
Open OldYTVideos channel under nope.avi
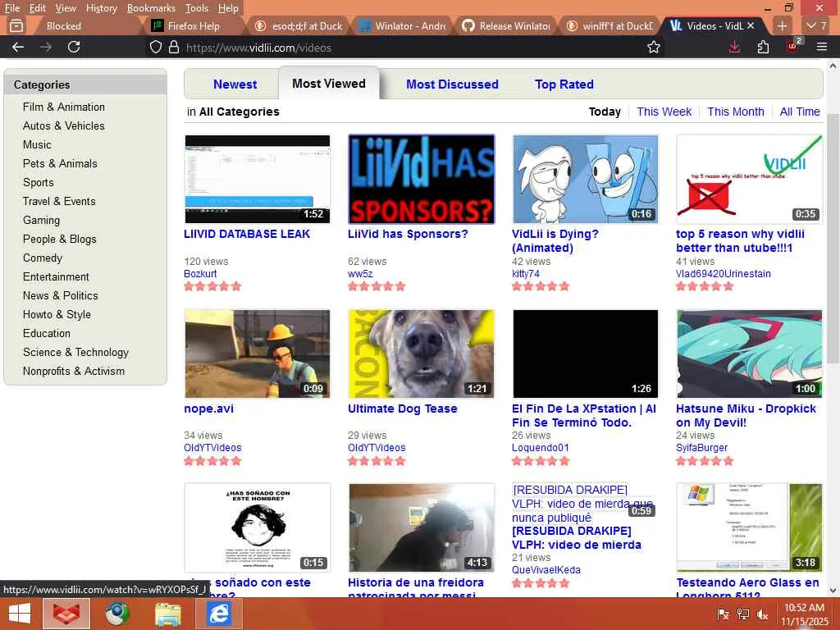pos(212,447)
